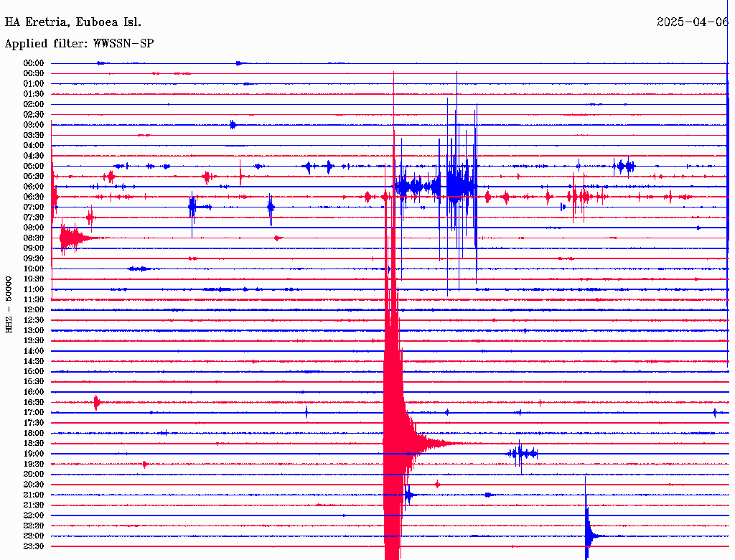Select the 15:30 time row label
Viewport: 735px width, 560px height.
34,382
